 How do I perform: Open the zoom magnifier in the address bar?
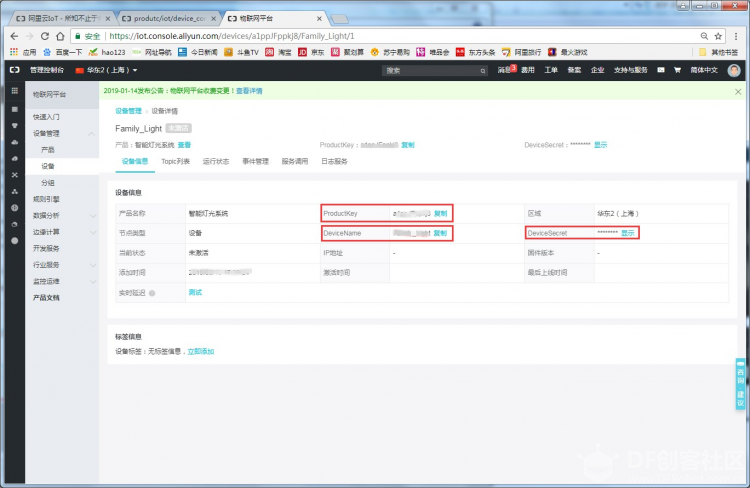point(704,36)
